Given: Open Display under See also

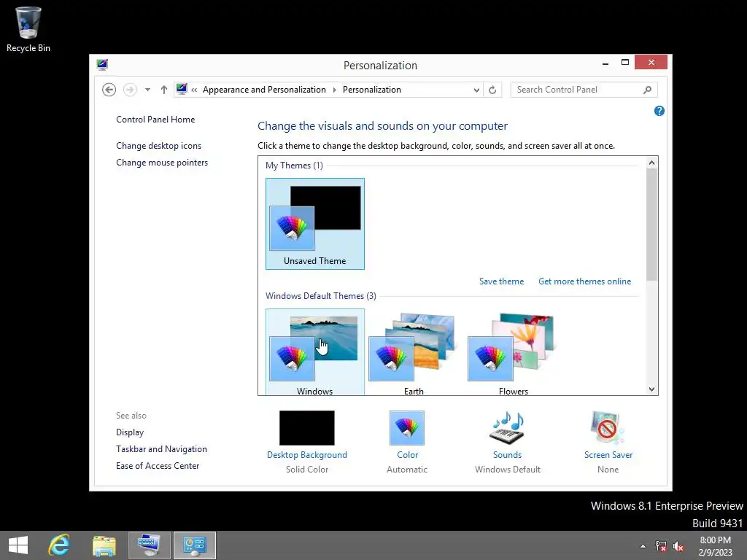Looking at the screenshot, I should (x=130, y=432).
